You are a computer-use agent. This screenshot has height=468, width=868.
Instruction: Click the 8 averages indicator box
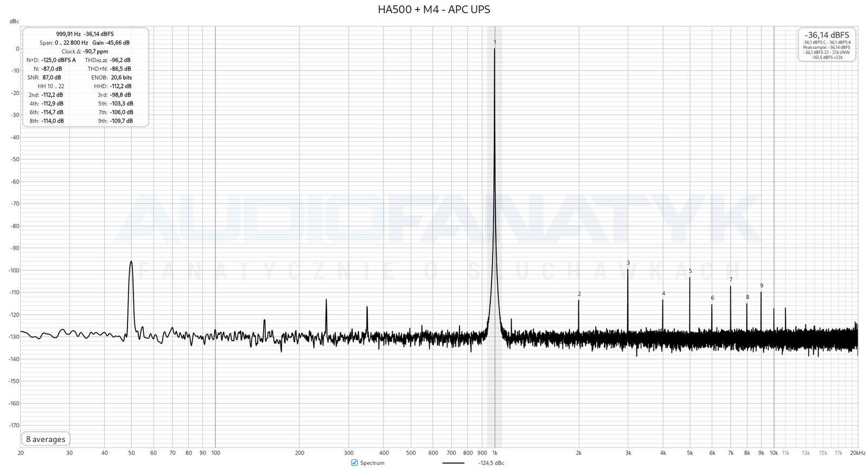[x=46, y=439]
